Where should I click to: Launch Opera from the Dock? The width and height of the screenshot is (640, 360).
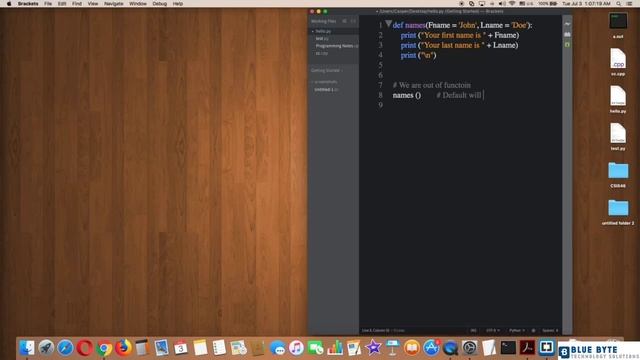[84, 348]
